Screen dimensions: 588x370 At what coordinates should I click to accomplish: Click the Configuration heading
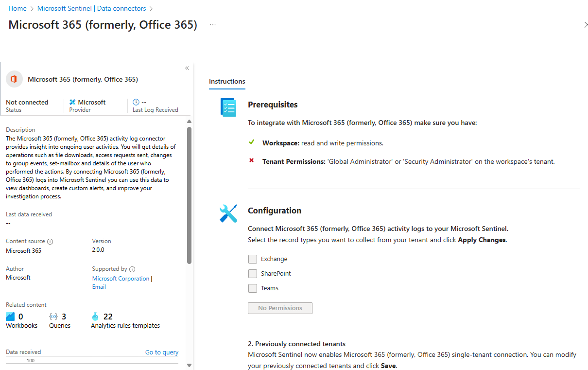[x=275, y=211]
